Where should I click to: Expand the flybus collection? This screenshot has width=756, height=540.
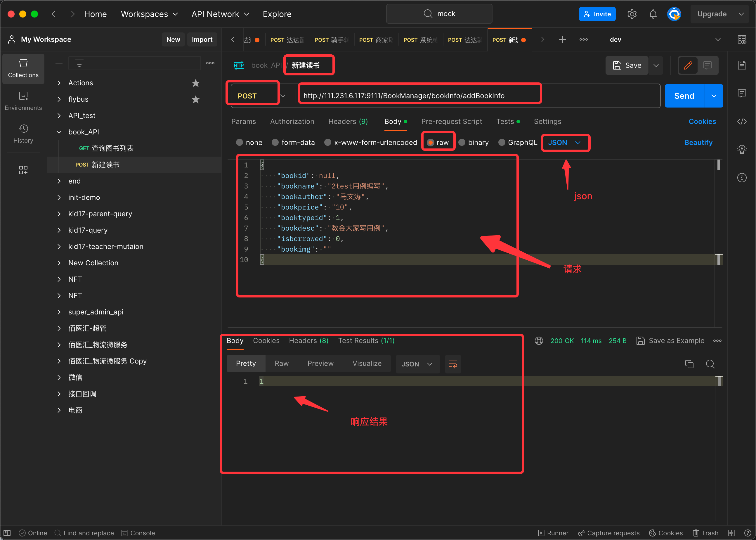59,99
